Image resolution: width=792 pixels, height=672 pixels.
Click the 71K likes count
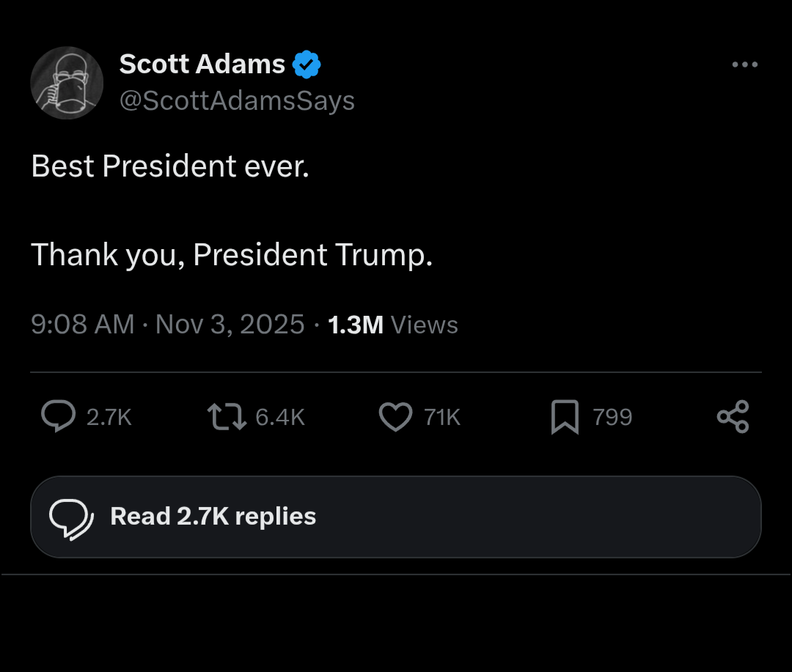coord(442,417)
